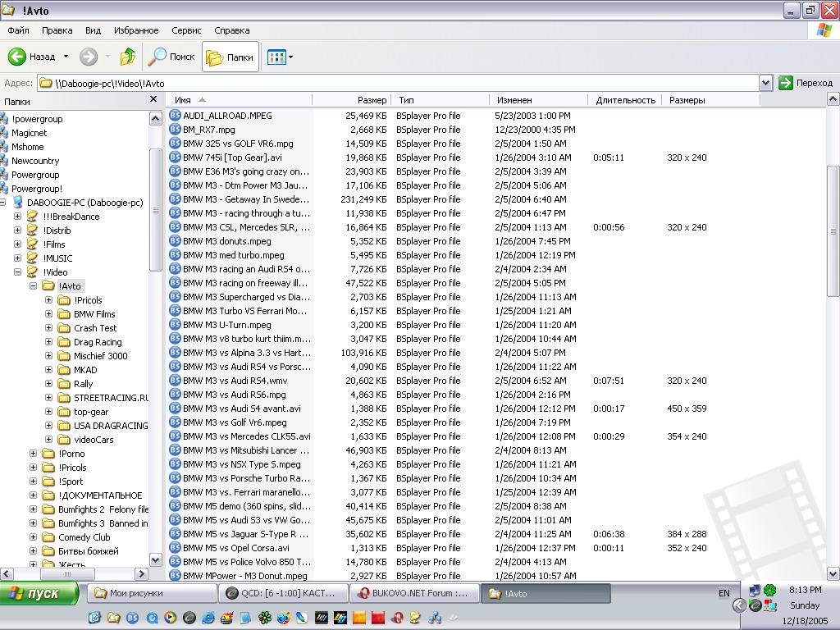
Task: Click the EN language indicator in taskbar
Action: 724,593
